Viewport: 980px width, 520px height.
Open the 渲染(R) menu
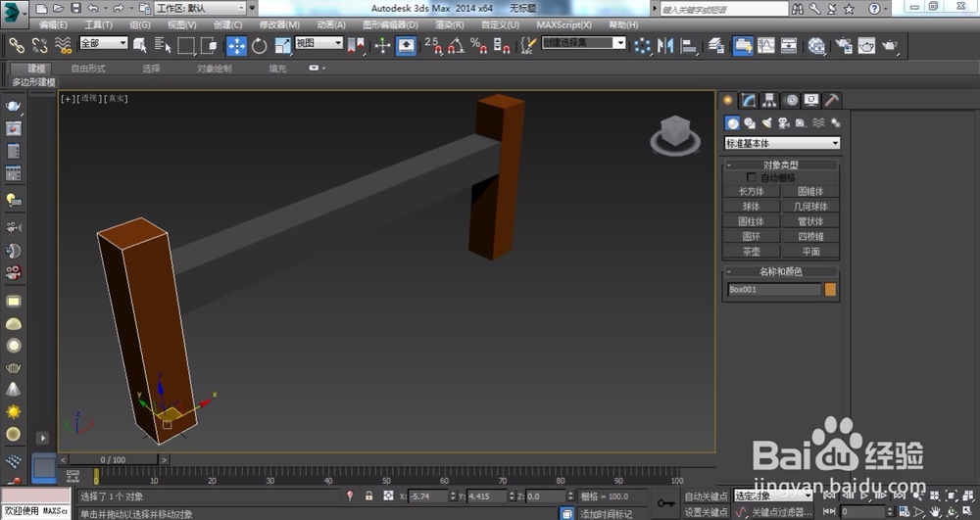pos(450,24)
